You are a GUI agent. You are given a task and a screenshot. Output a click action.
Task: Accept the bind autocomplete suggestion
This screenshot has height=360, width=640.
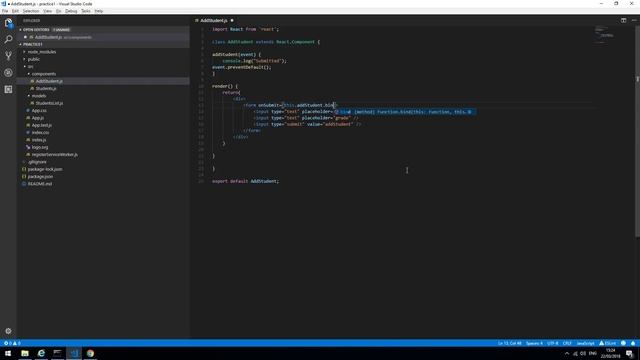404,112
